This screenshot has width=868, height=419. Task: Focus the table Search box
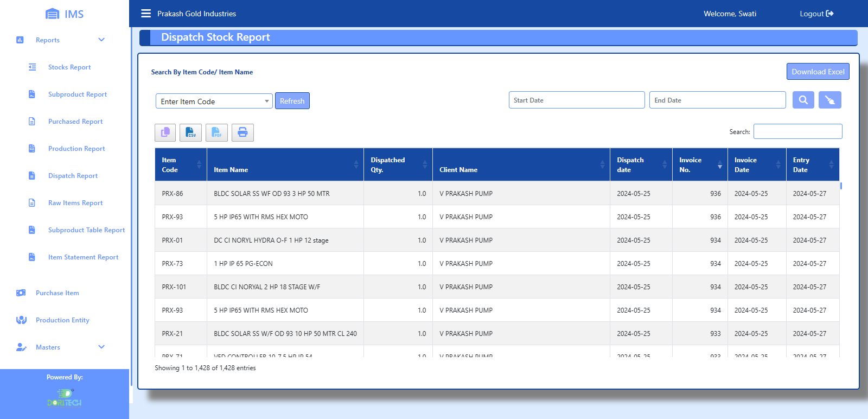(x=797, y=131)
